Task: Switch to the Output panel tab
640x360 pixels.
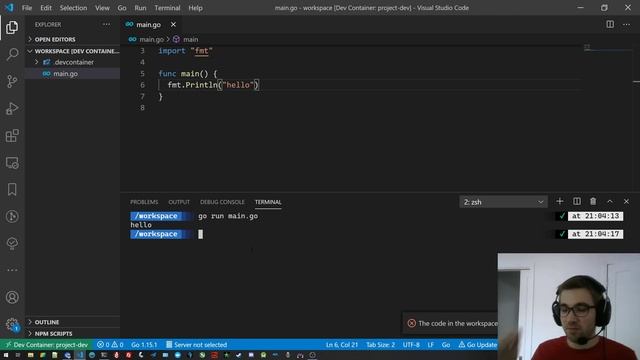Action: tap(179, 202)
